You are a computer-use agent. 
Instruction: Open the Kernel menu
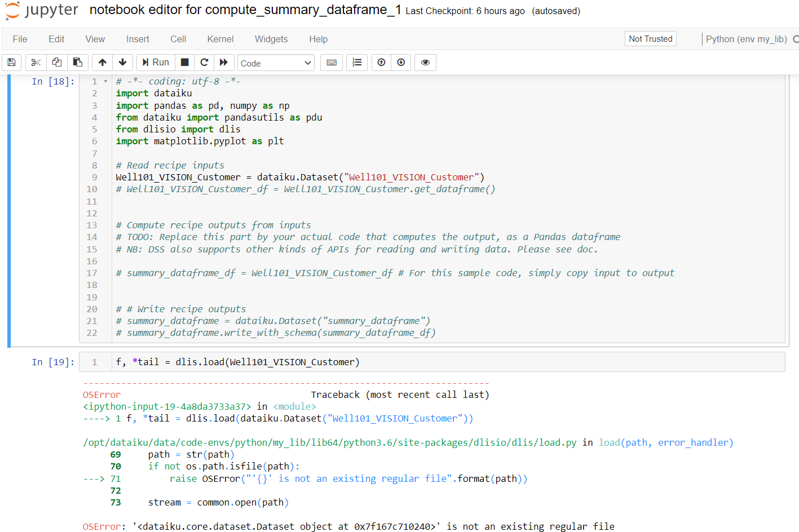[220, 39]
